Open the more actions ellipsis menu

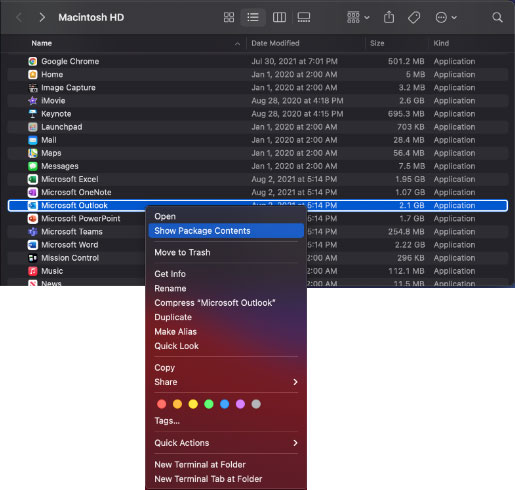pos(446,17)
